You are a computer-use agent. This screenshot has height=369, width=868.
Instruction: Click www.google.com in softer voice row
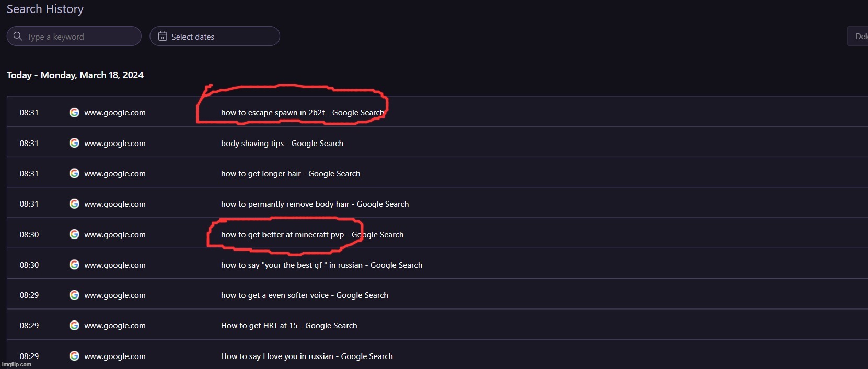click(x=115, y=295)
